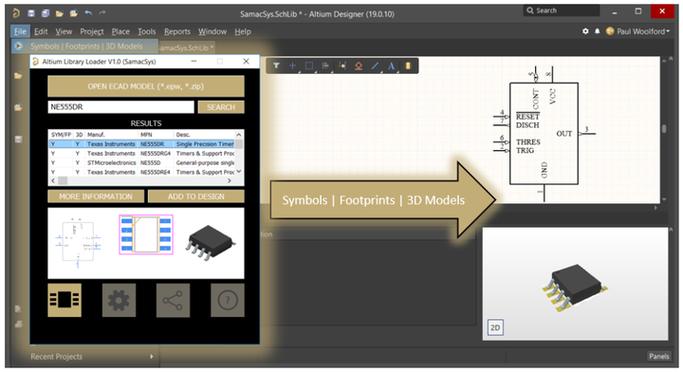Select the Move (cross) tool in Active Bar
Viewport: 683px width, 372px height.
point(292,66)
